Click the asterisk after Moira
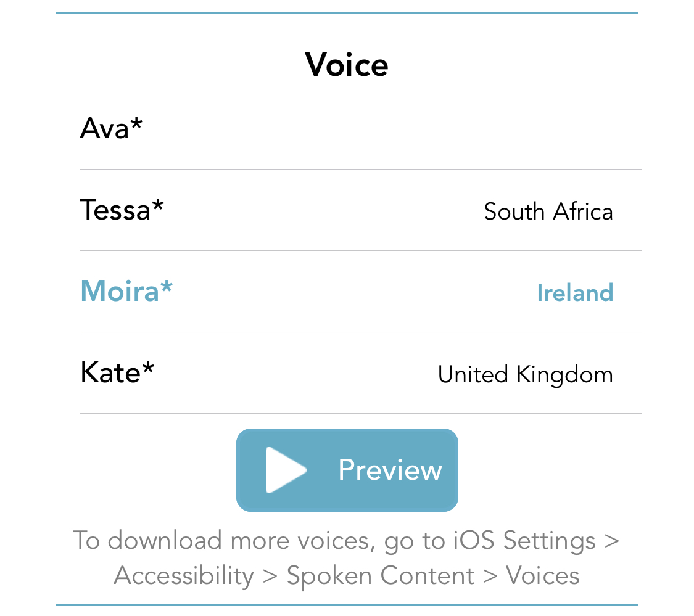 click(x=167, y=287)
